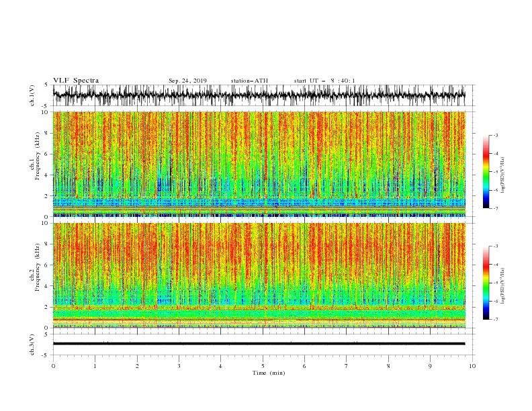Click the ch.3 voltage flat black trace
The height and width of the screenshot is (411, 532).
coord(259,344)
